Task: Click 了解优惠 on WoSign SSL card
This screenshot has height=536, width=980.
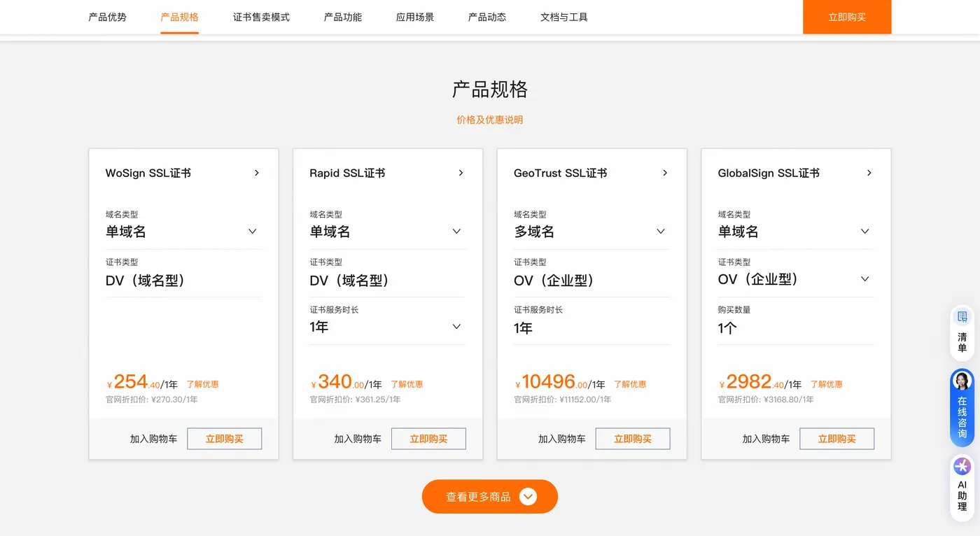Action: (x=202, y=384)
